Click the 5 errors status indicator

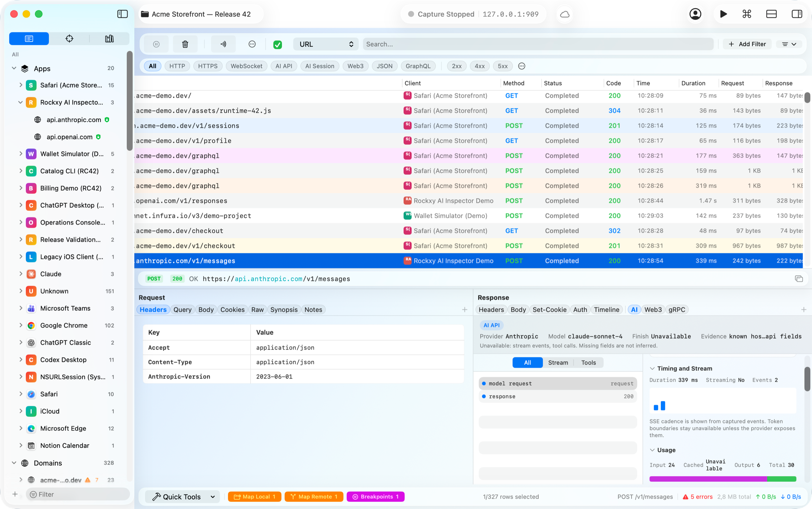(698, 497)
